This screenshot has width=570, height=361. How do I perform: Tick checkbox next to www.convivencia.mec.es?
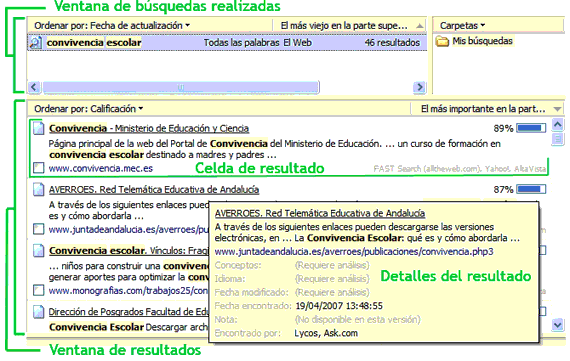[x=38, y=168]
